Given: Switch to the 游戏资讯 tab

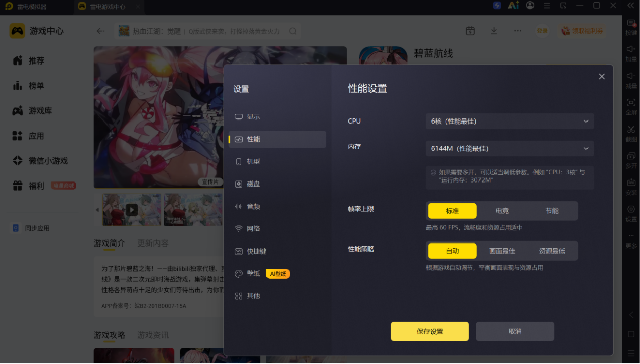Looking at the screenshot, I should point(153,335).
